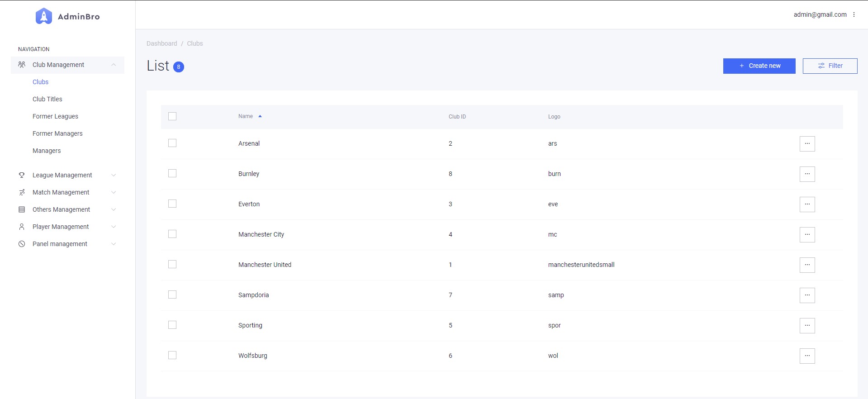Viewport: 868px width, 399px height.
Task: Click the Burnley name cell
Action: 249,174
